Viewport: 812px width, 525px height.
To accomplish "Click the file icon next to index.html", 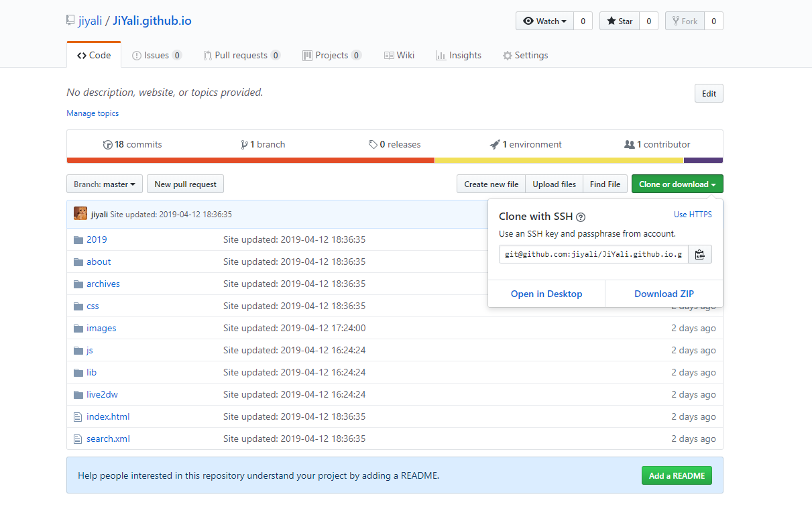I will coord(78,416).
